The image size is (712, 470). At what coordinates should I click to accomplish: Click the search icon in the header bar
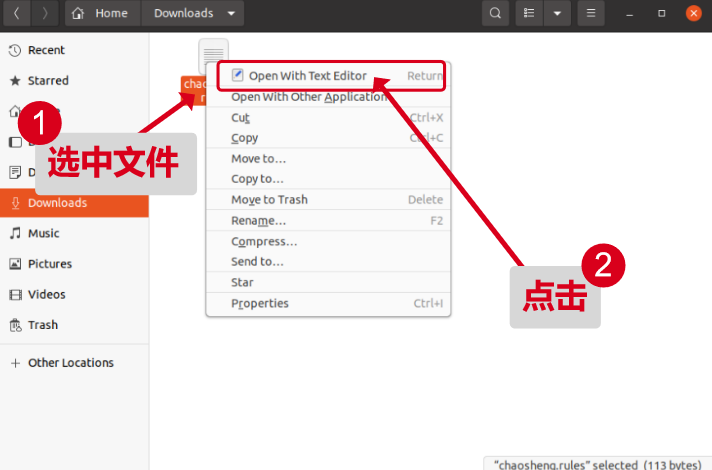tap(495, 14)
